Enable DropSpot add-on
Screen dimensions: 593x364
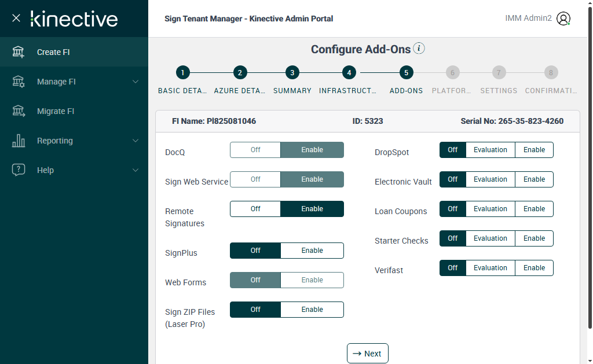[534, 150]
